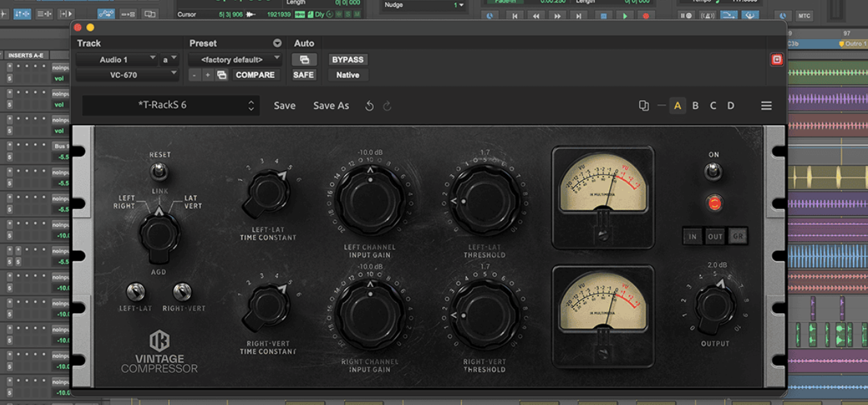Click the AGD link mode selector knob
Viewport: 868px width, 405px height.
[x=160, y=234]
